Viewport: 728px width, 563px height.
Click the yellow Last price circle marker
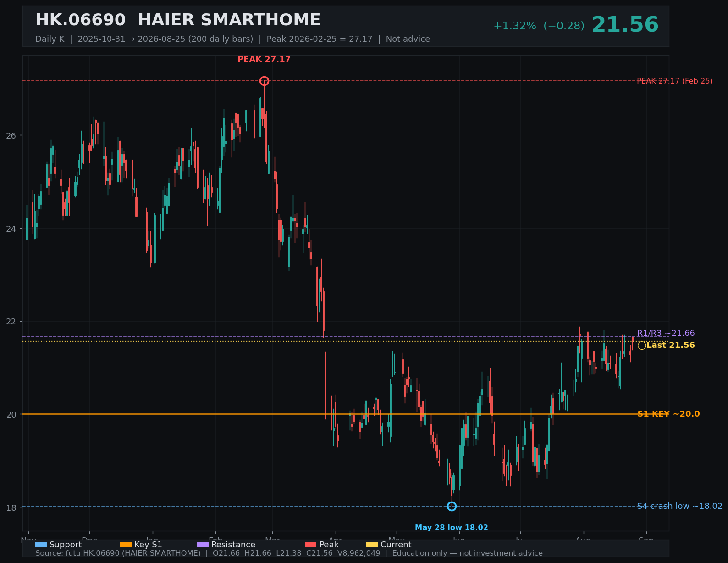[x=642, y=346]
